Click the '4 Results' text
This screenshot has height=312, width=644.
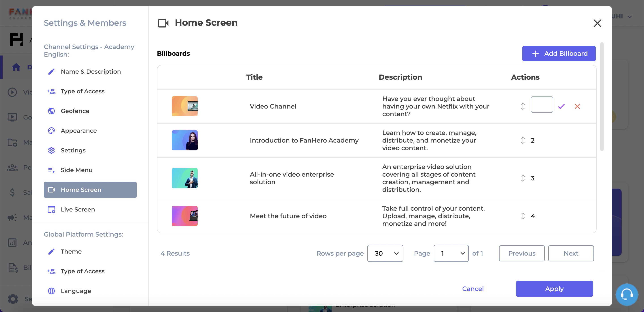tap(175, 253)
